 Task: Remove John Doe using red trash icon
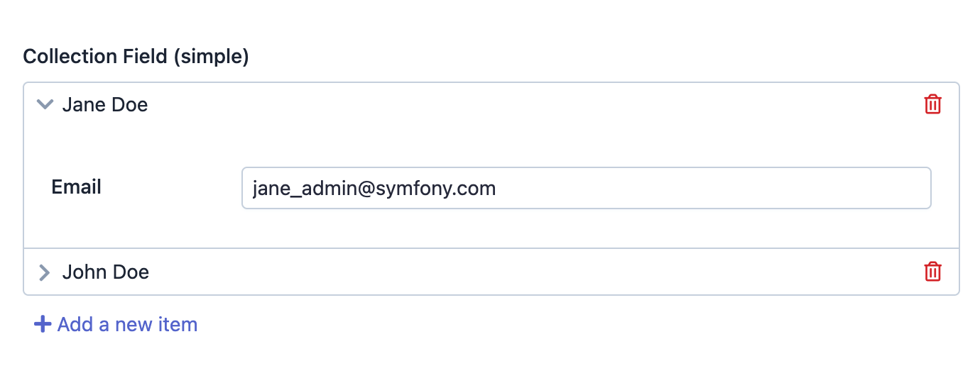932,272
